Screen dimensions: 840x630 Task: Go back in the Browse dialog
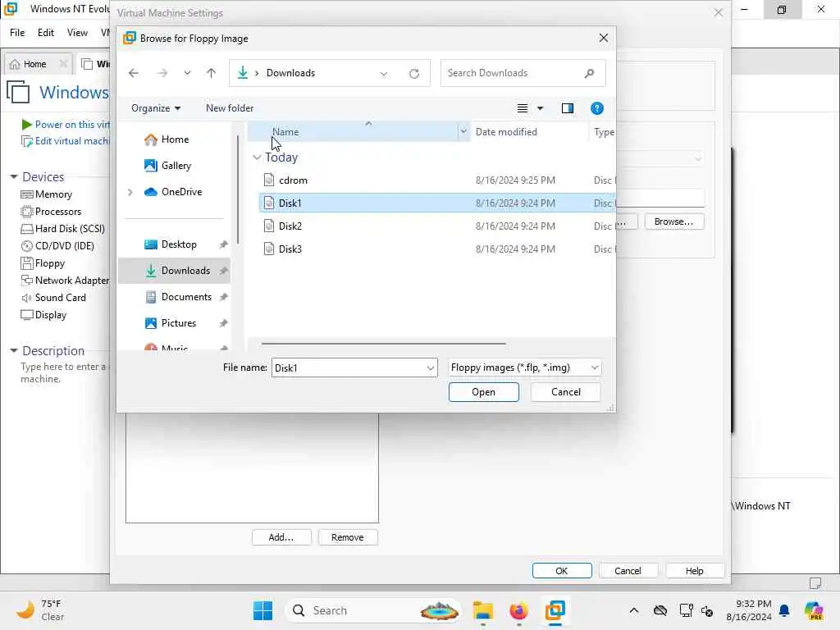pos(134,73)
